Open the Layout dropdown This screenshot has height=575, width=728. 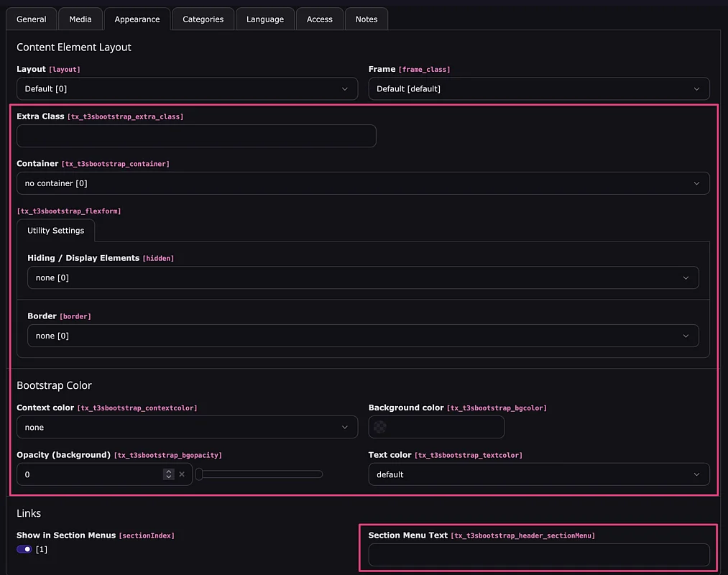[x=187, y=89]
